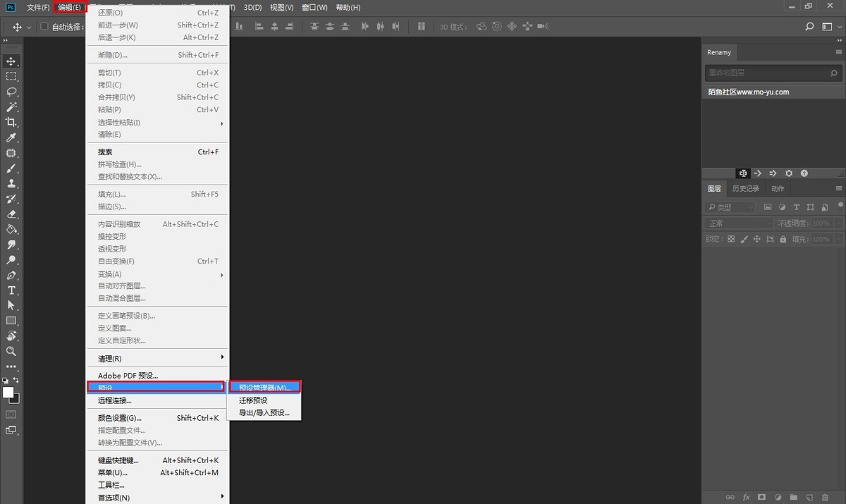Select the Eraser tool
Screen dimensions: 846x504
11,214
